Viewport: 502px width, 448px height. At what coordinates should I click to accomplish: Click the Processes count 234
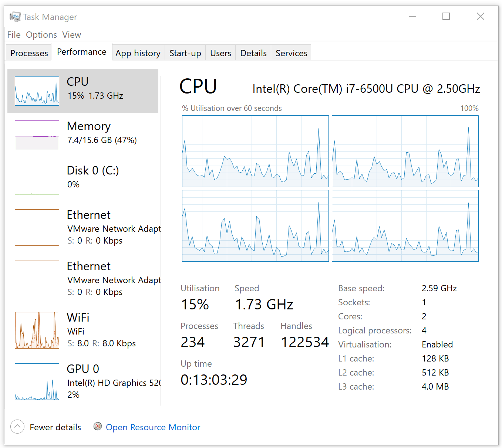pos(193,342)
